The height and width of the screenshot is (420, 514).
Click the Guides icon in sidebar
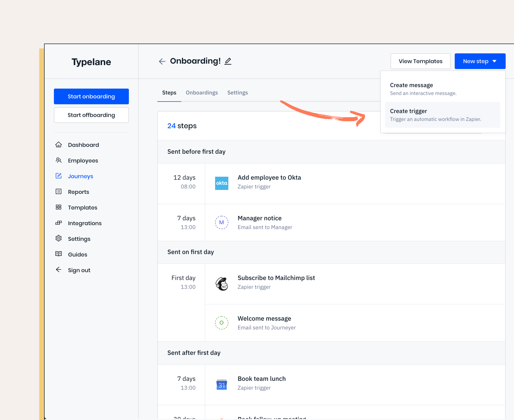click(x=59, y=254)
